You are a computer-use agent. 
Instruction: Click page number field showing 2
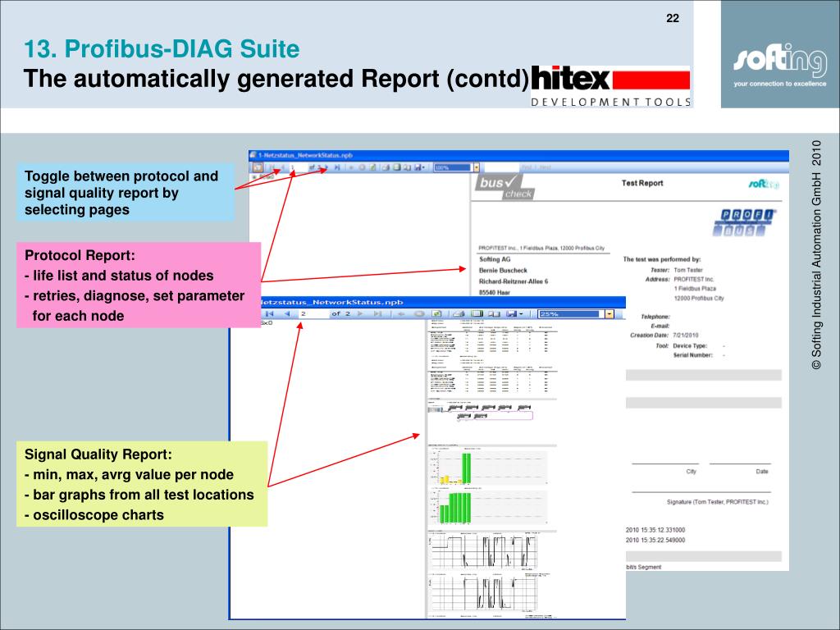tap(314, 313)
